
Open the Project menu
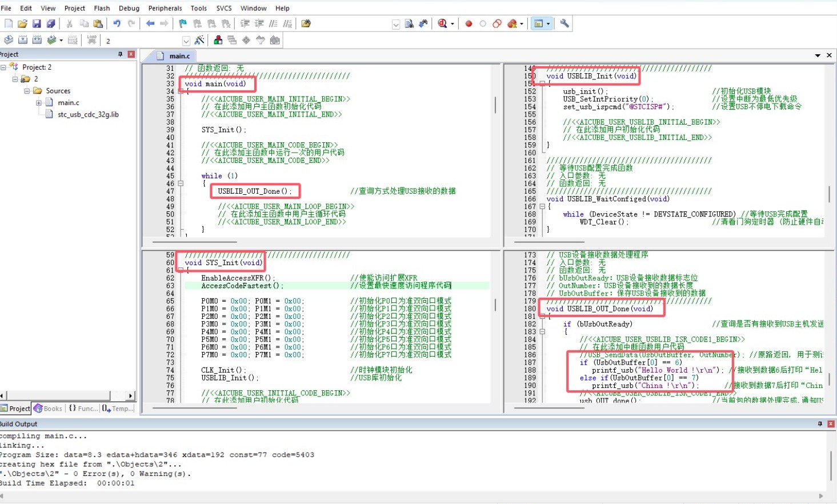click(x=74, y=8)
